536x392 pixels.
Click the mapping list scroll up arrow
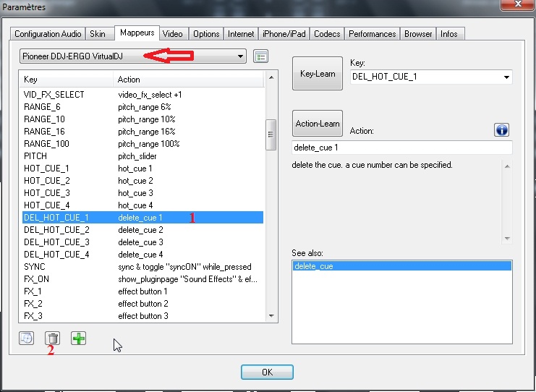pyautogui.click(x=271, y=77)
